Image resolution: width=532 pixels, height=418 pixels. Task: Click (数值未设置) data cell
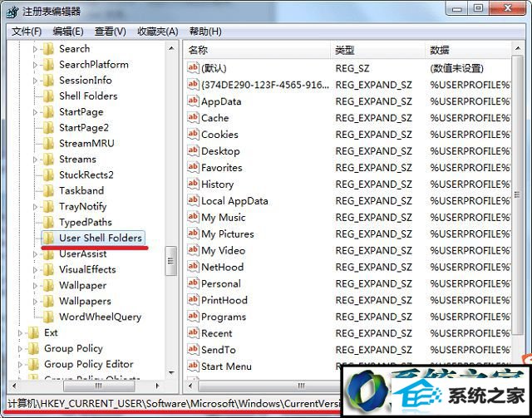pos(456,68)
